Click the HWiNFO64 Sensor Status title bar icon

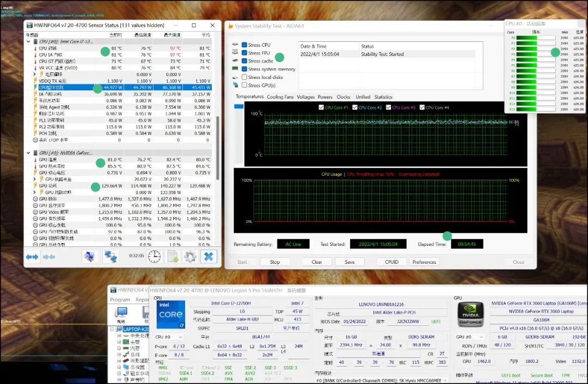coord(29,25)
